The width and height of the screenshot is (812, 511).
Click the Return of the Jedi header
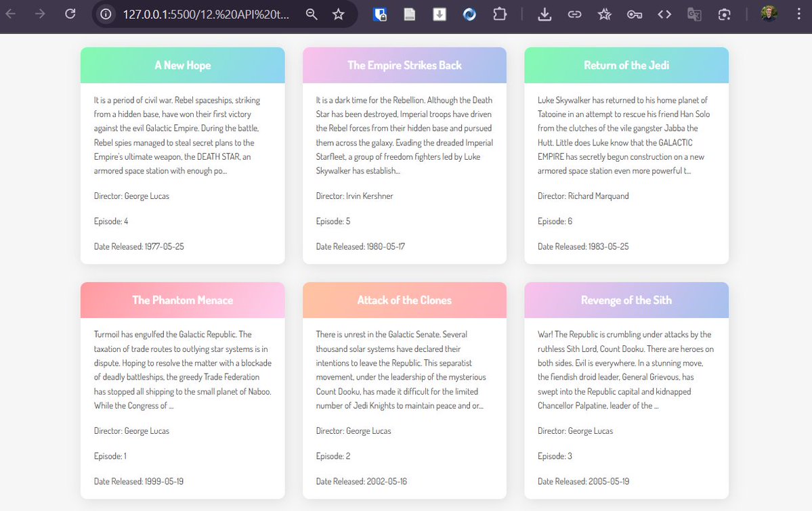(x=626, y=65)
